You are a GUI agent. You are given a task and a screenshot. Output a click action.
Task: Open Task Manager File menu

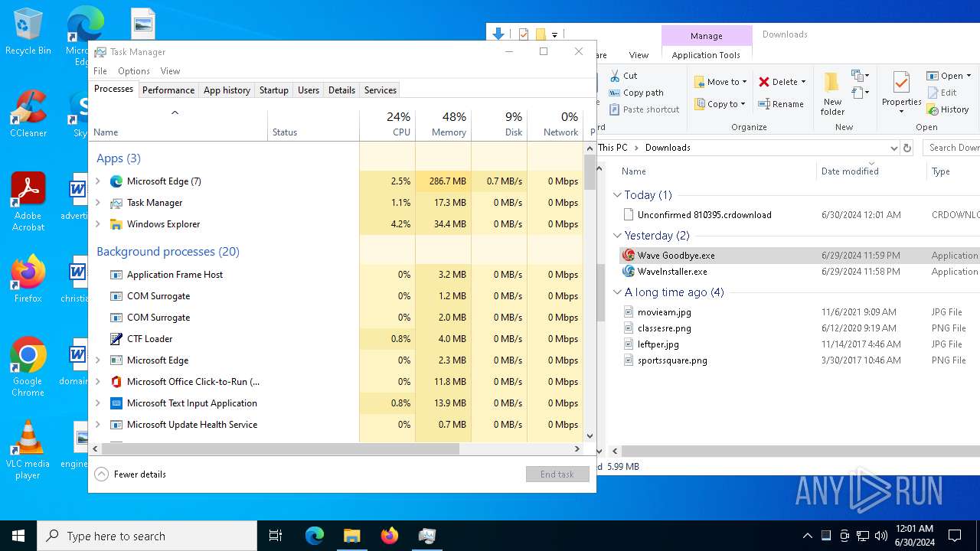pos(100,71)
